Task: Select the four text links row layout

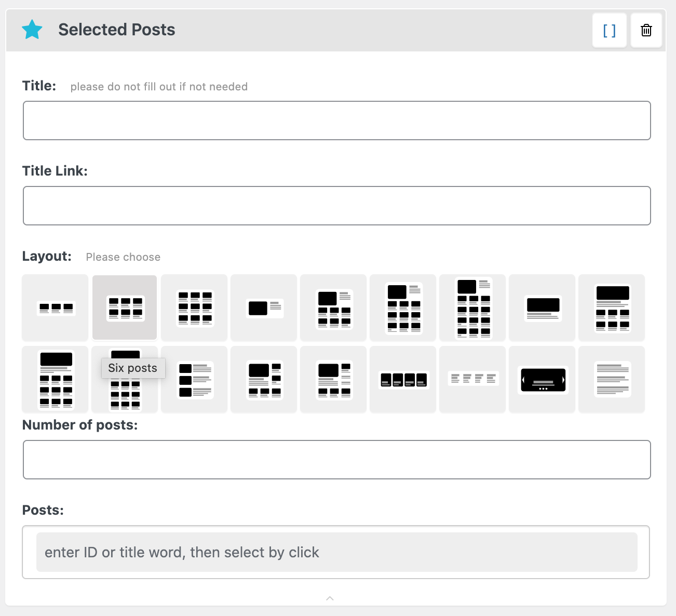Action: 472,380
